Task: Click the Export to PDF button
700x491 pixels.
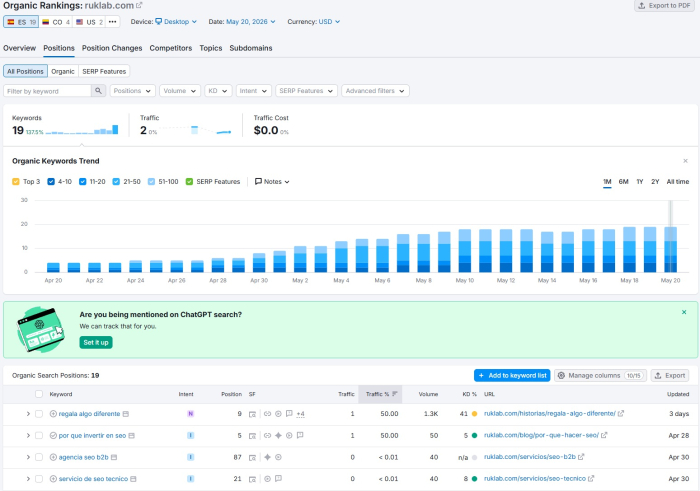Action: click(664, 6)
